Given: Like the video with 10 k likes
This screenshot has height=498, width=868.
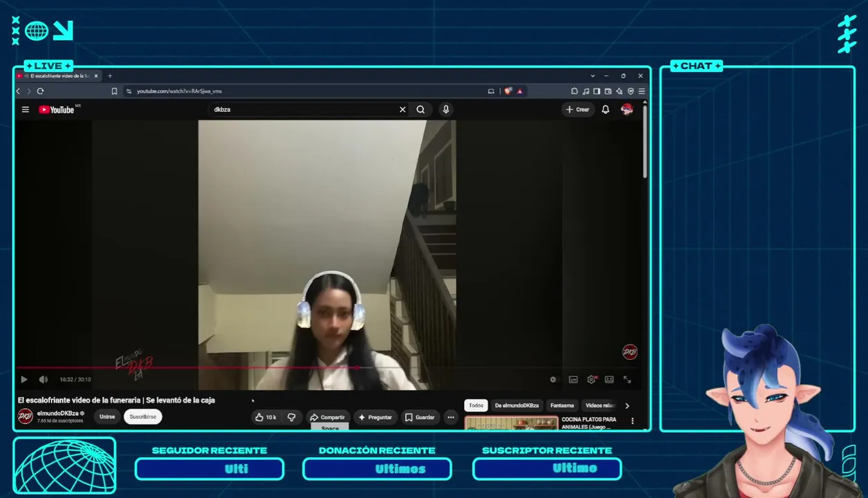Looking at the screenshot, I should (x=266, y=417).
